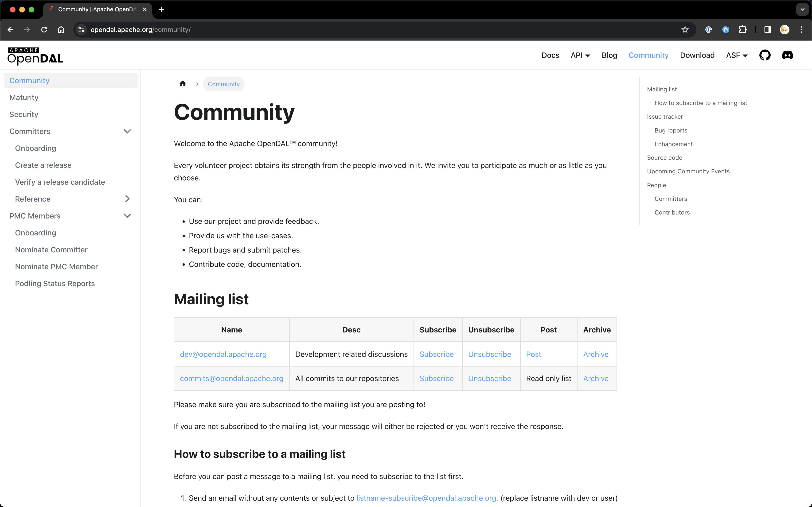
Task: Click the Community breadcrumb link
Action: (224, 84)
